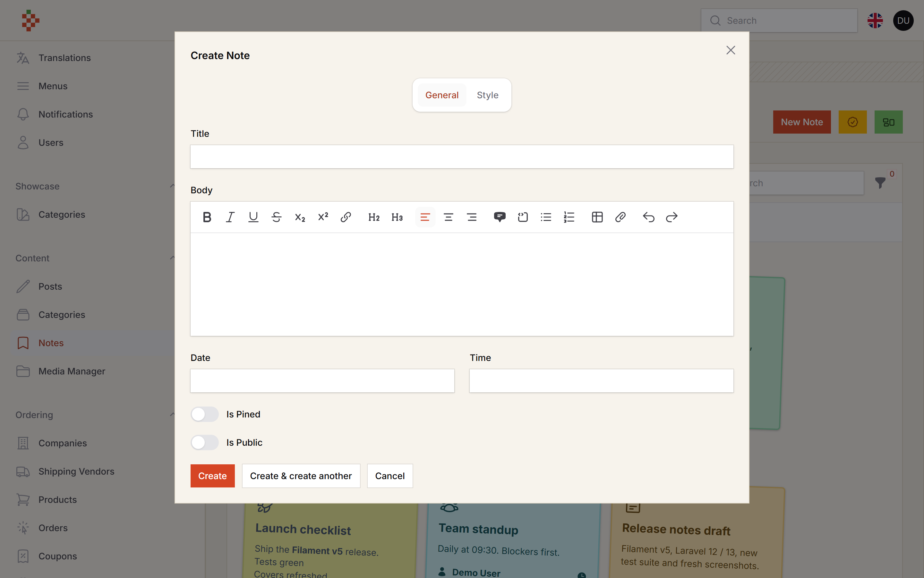Open language switcher UK flag
The width and height of the screenshot is (924, 578).
875,21
